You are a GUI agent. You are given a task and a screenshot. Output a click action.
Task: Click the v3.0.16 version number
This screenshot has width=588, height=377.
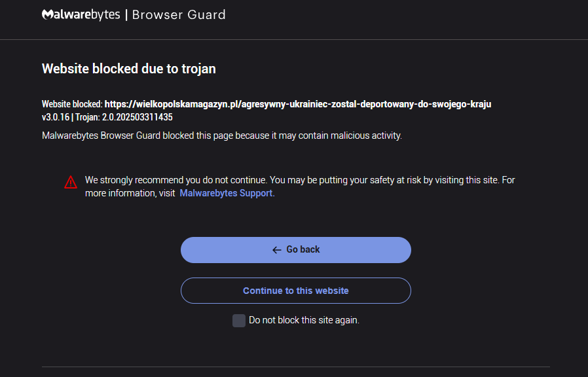click(x=55, y=117)
